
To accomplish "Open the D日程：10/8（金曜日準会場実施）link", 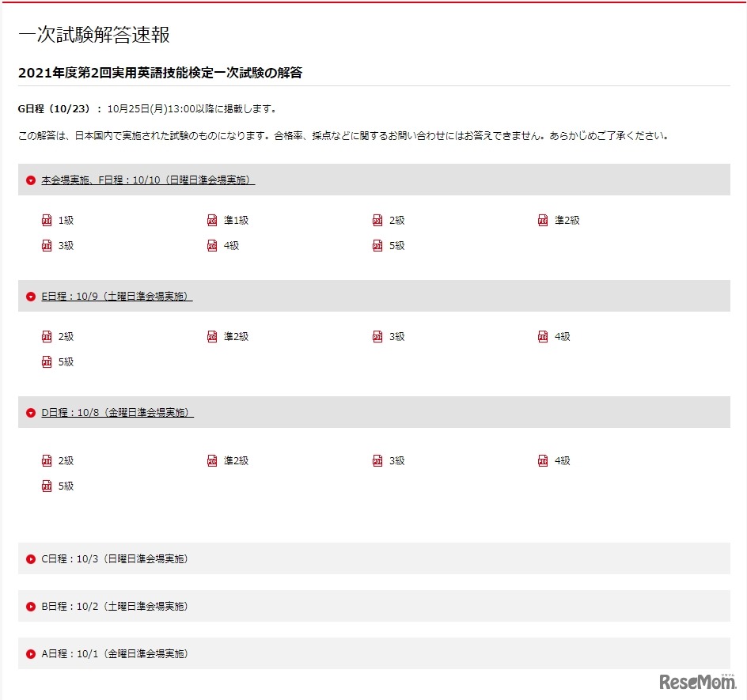I will (x=116, y=412).
